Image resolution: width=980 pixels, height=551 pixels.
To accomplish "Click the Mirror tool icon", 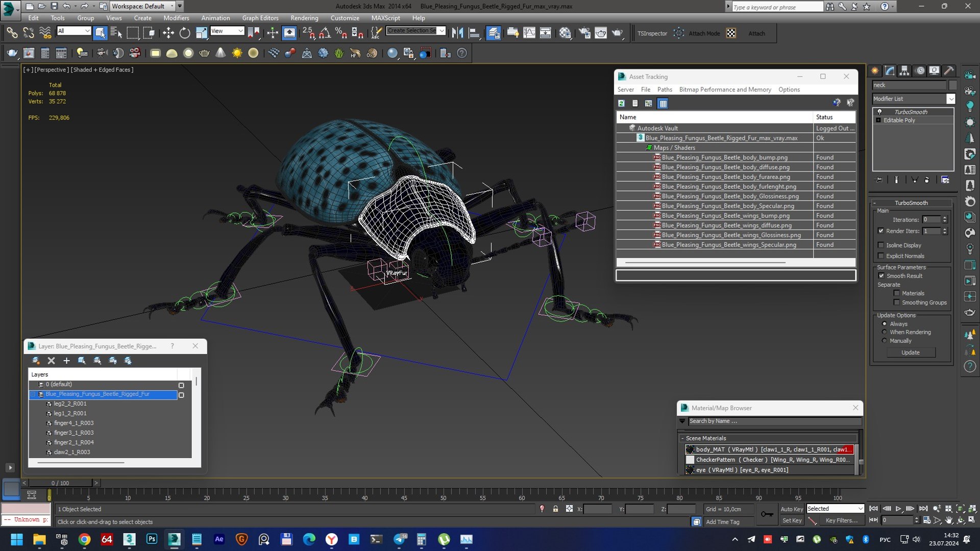I will pos(457,33).
